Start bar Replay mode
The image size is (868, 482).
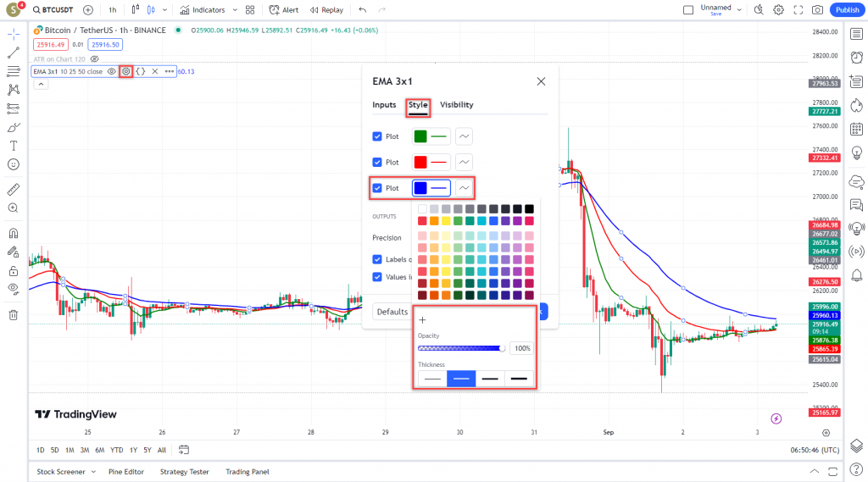326,10
